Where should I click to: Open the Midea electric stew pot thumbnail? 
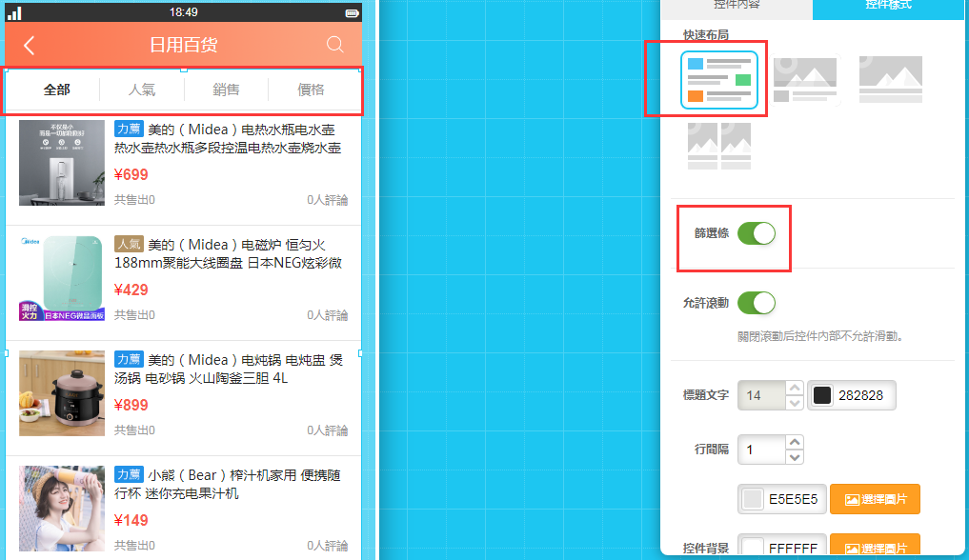(x=62, y=393)
